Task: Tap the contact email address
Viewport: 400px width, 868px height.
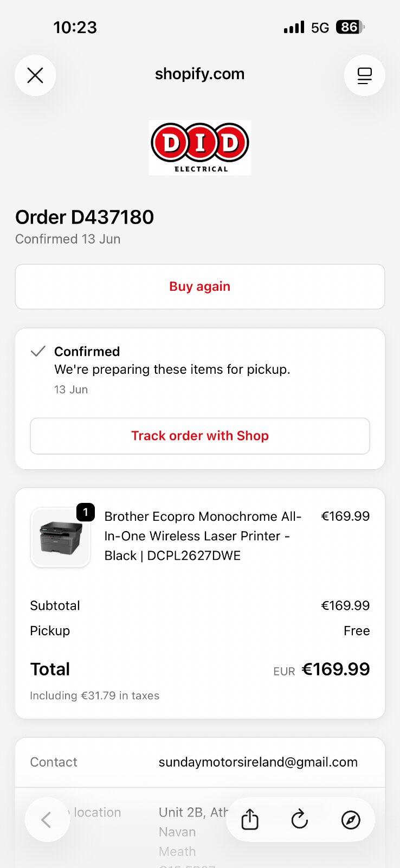Action: [x=258, y=762]
